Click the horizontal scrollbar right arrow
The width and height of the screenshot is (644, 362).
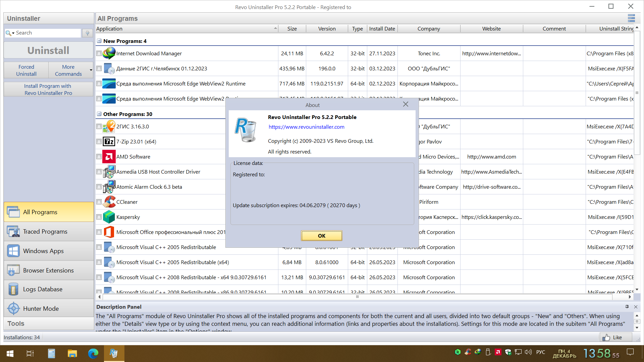coord(630,297)
